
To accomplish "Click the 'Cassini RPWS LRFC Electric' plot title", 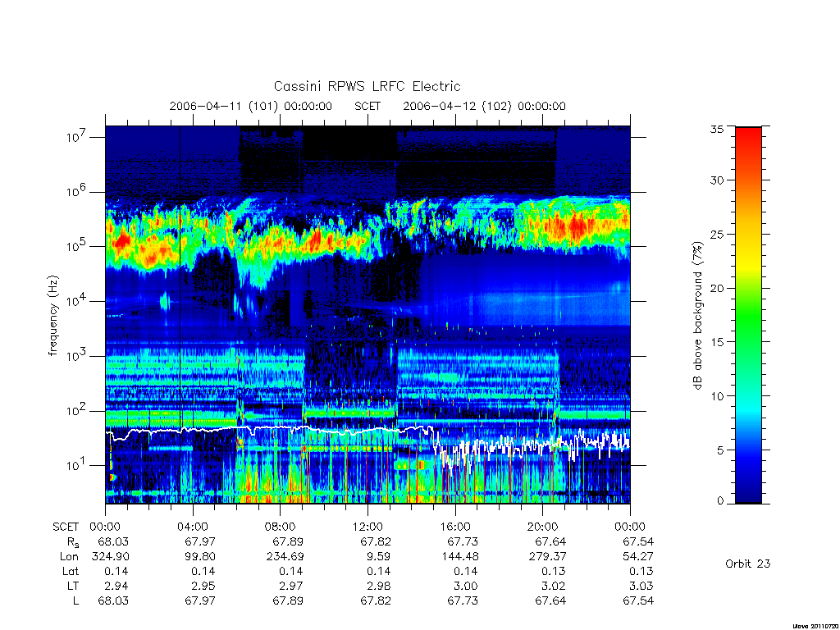I will tap(367, 86).
